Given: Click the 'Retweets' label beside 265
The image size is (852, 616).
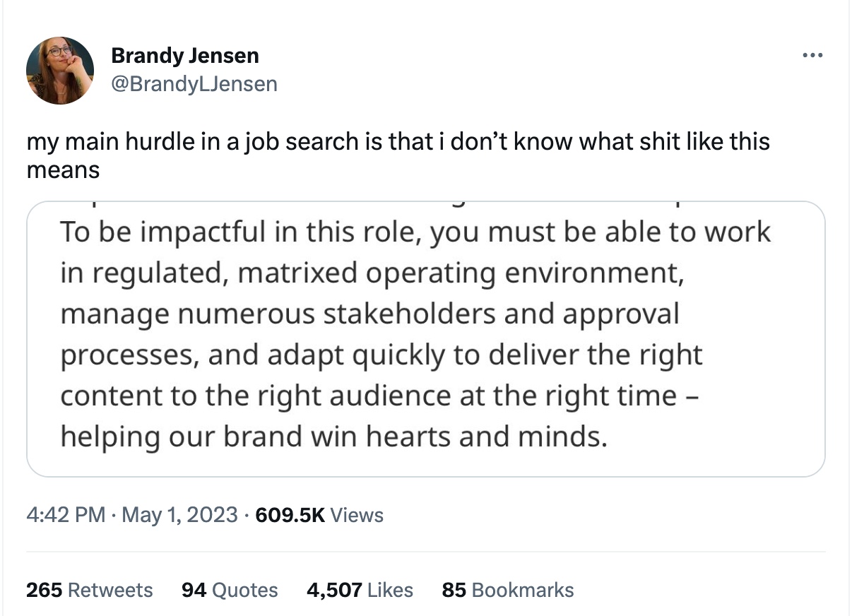Looking at the screenshot, I should tap(110, 590).
